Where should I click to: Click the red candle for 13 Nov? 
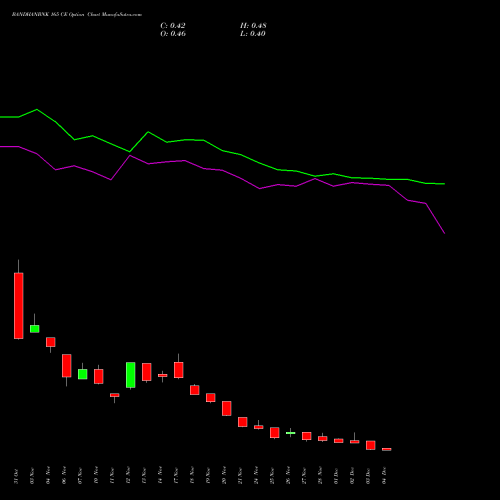(147, 372)
